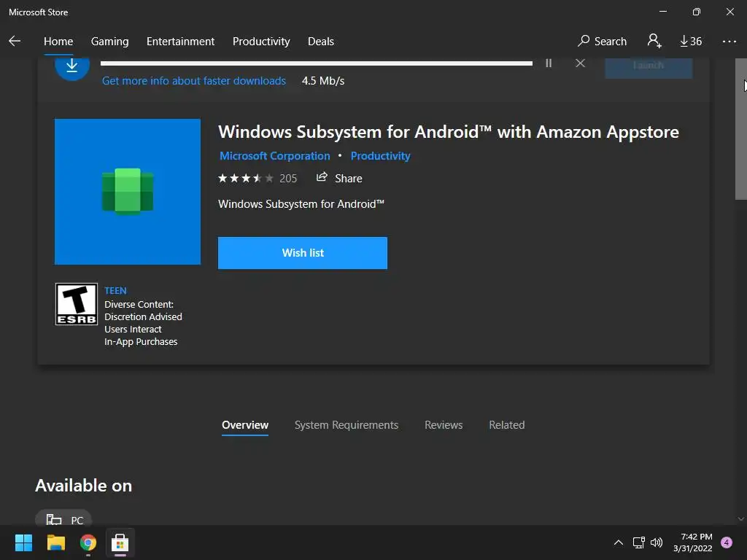Click the vertical scrollbar thumb
Screen dimensions: 747x560
pyautogui.click(x=741, y=128)
